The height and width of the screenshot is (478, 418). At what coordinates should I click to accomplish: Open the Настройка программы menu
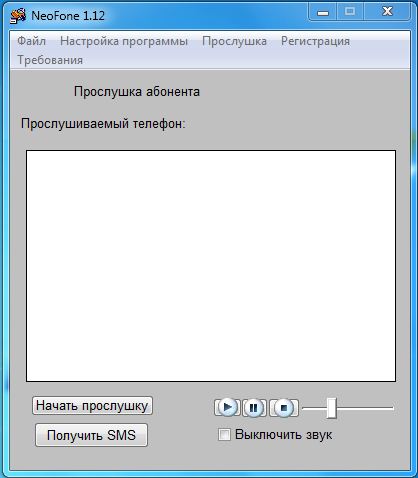pyautogui.click(x=124, y=41)
